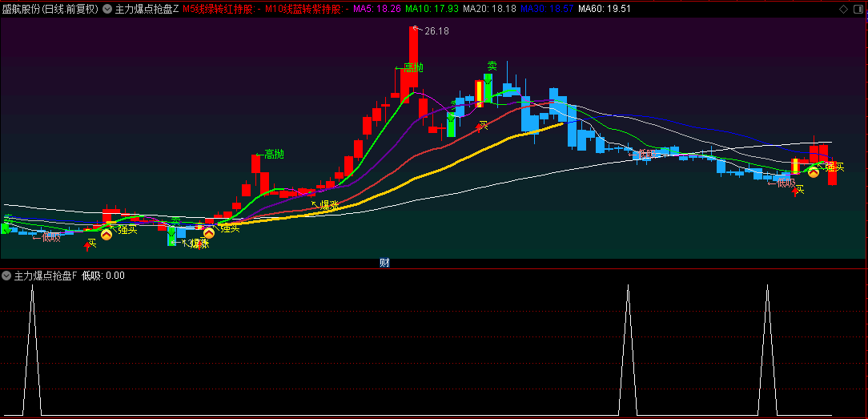Viewport: 868px width, 419px height.
Task: Click the last round gold chevron signal icon
Action: click(x=814, y=172)
